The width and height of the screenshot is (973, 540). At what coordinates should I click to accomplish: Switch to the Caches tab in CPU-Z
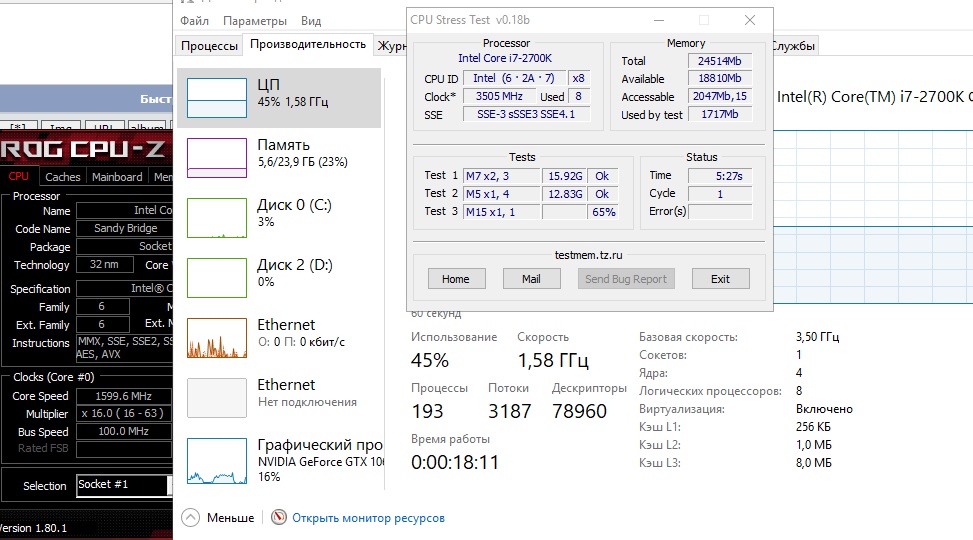(x=63, y=177)
